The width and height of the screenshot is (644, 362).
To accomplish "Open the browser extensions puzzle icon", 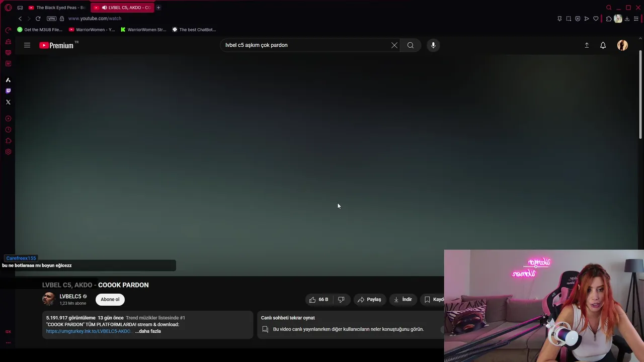I will click(x=609, y=19).
